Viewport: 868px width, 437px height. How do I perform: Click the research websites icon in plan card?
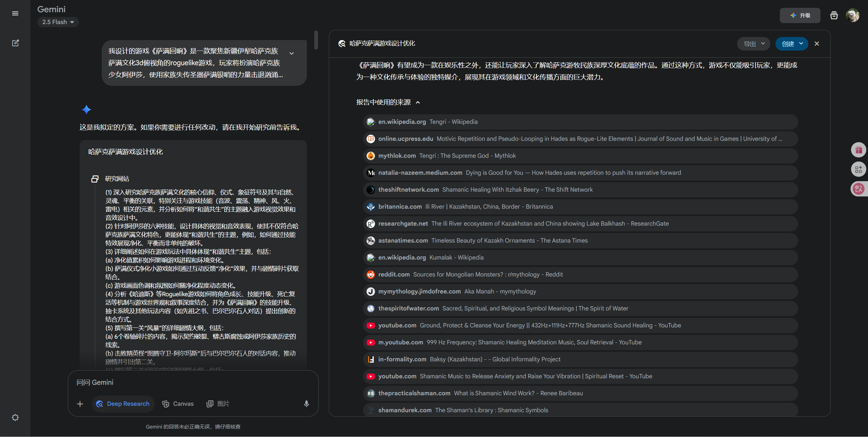95,179
